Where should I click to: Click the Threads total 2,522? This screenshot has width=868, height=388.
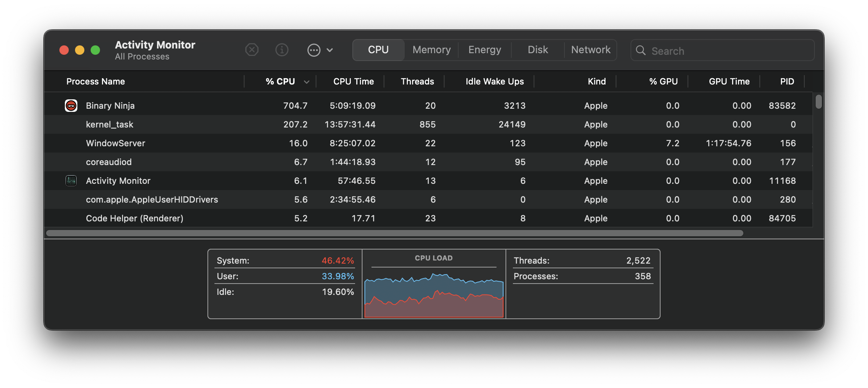click(x=638, y=260)
